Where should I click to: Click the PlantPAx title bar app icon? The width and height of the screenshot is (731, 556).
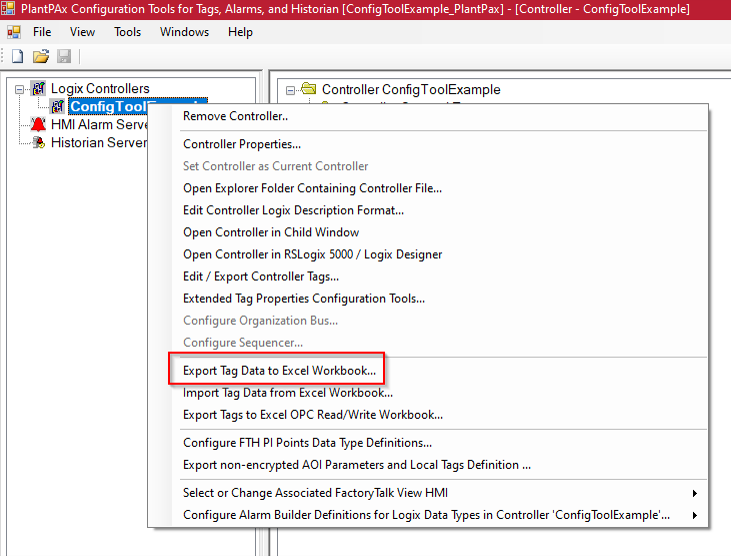point(8,8)
